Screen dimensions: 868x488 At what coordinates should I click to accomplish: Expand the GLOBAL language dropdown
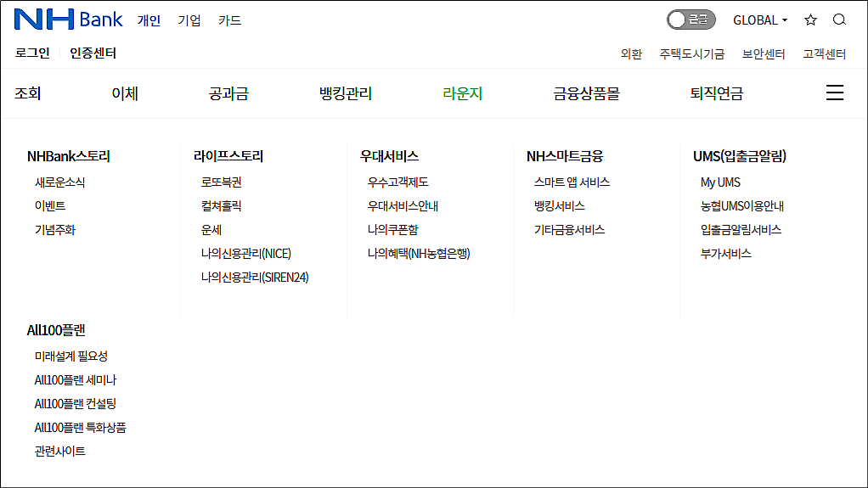point(760,20)
